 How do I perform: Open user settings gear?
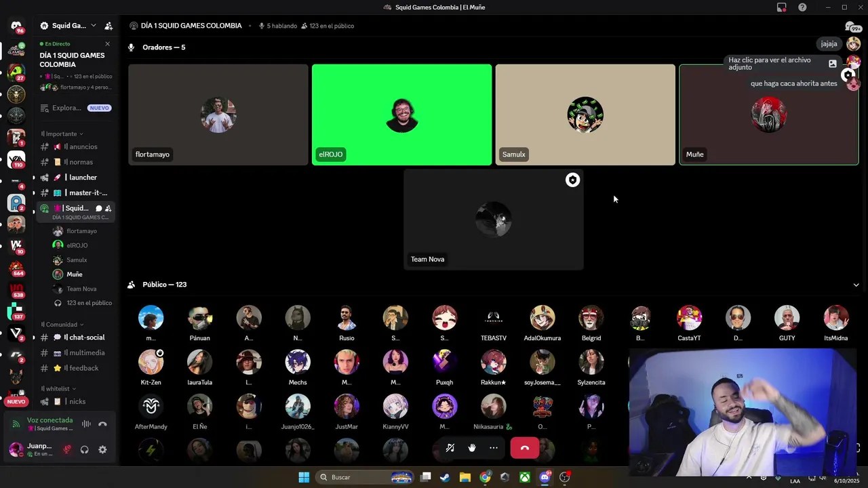click(102, 449)
